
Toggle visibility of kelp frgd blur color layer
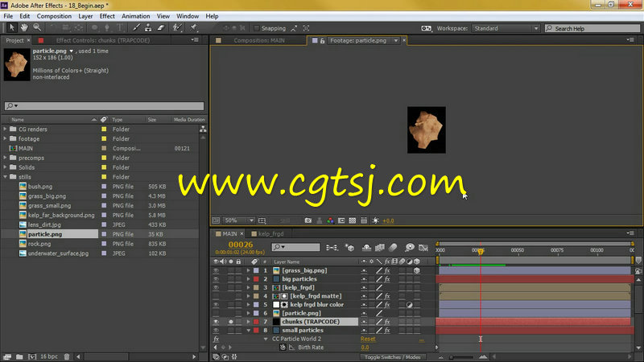216,305
